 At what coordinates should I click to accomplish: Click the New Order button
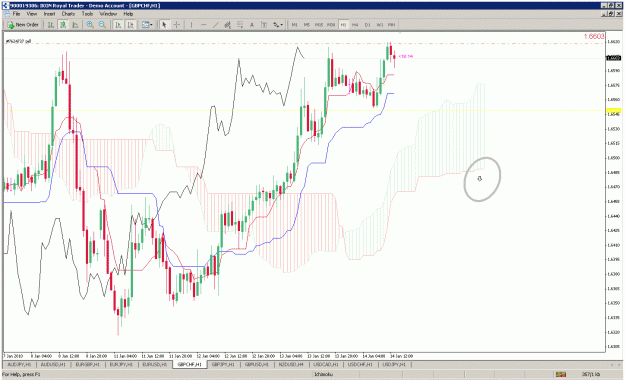[23, 25]
